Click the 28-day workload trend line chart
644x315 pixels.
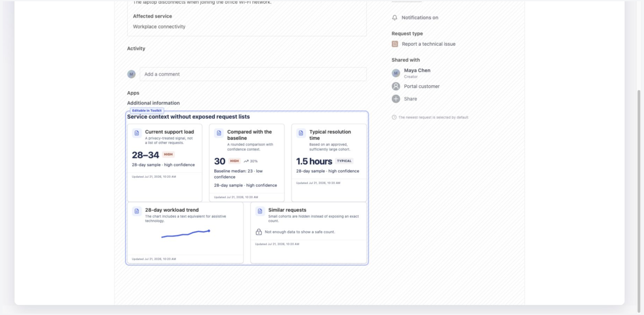point(185,233)
